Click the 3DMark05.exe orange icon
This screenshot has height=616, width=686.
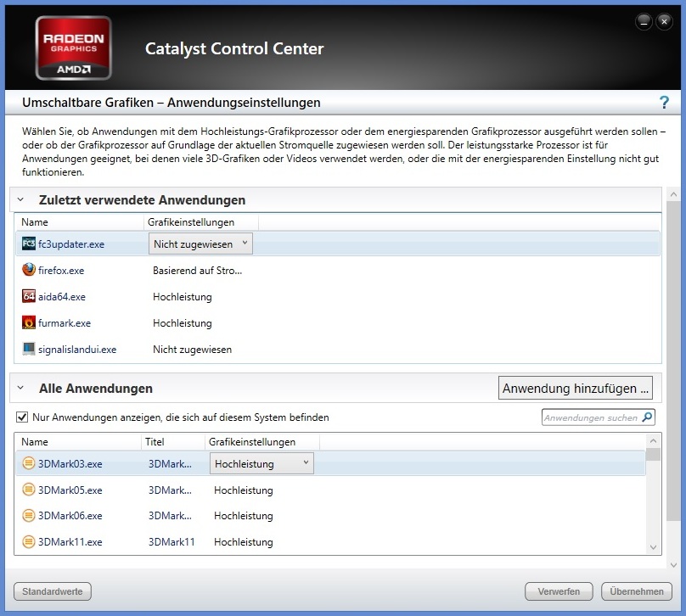(x=28, y=490)
